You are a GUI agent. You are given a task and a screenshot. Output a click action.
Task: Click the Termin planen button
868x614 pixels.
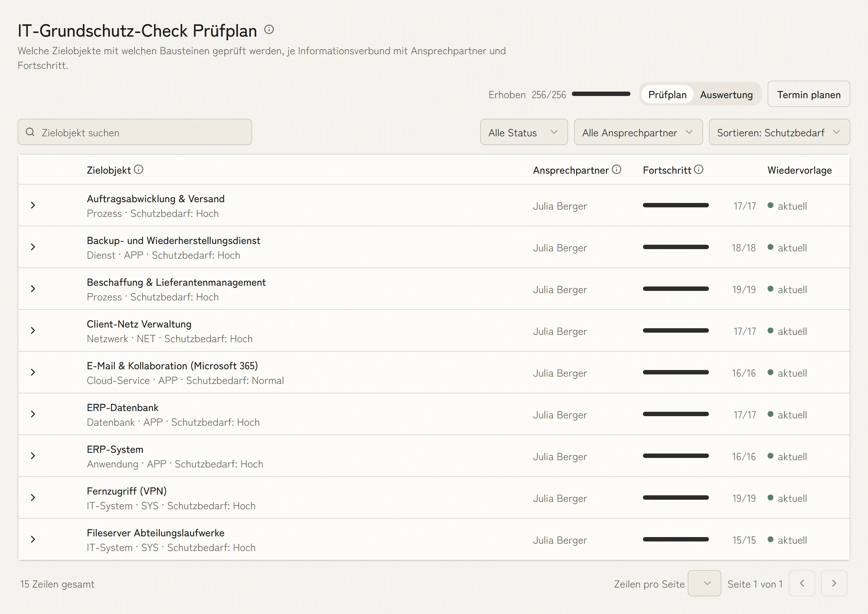pyautogui.click(x=809, y=94)
